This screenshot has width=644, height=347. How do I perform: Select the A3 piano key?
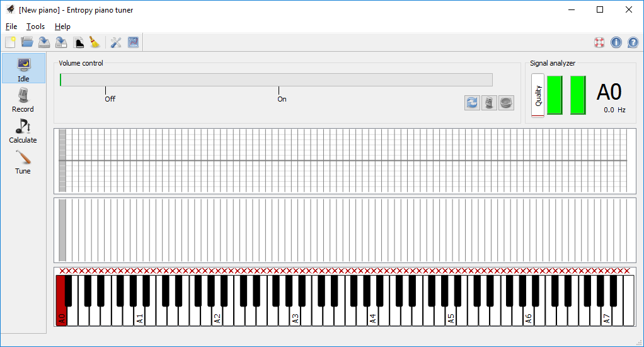(296, 317)
